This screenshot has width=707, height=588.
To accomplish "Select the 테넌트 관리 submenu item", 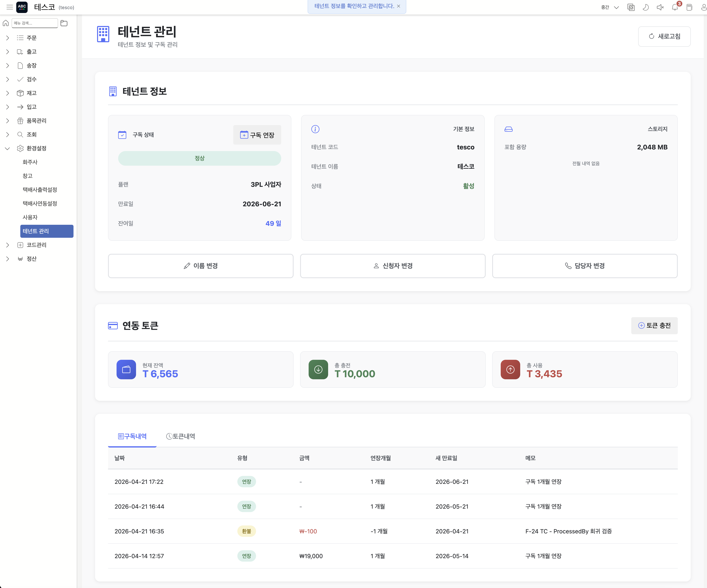I will 47,231.
